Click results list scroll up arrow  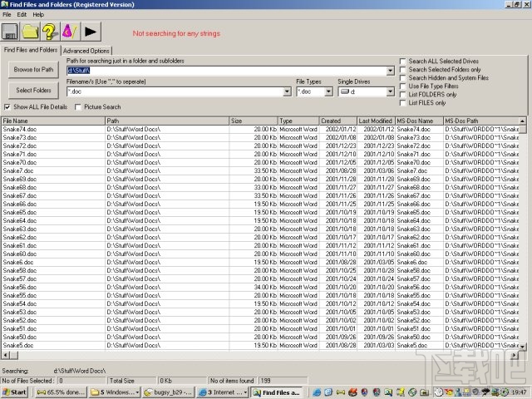(x=523, y=121)
